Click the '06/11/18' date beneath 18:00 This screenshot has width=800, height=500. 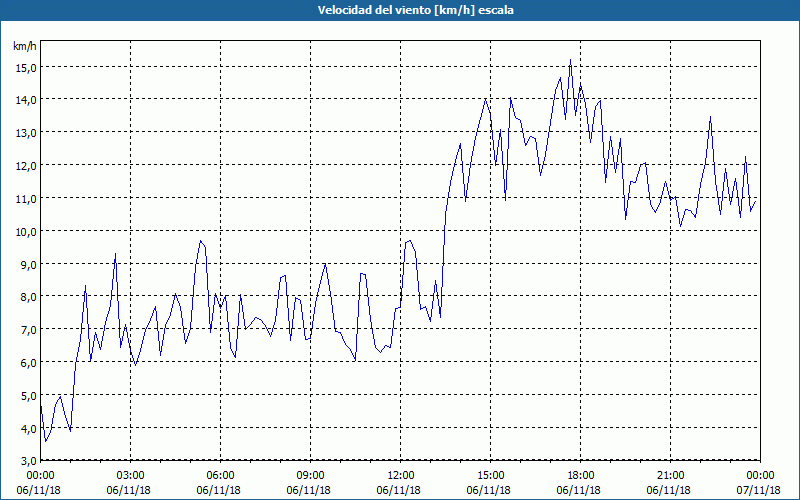[x=579, y=490]
